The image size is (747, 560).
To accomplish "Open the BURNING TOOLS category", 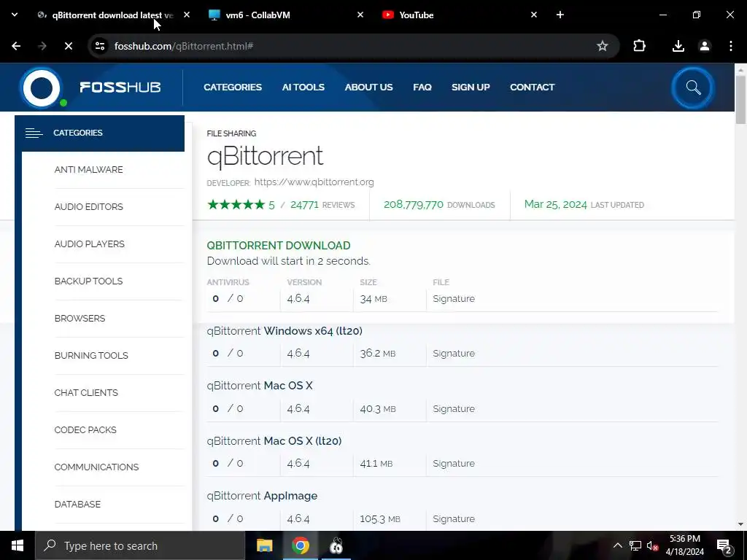I will [x=91, y=355].
